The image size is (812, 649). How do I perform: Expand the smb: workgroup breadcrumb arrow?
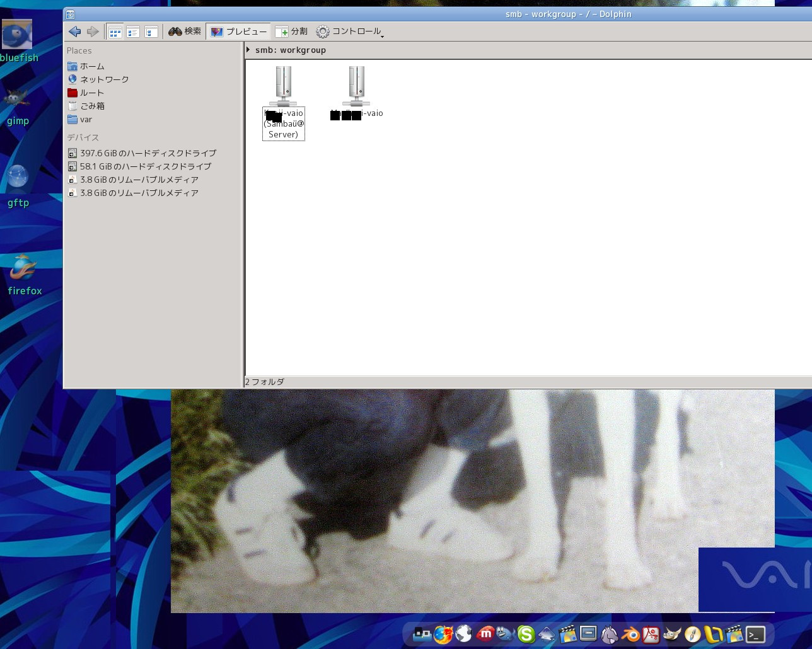[248, 50]
